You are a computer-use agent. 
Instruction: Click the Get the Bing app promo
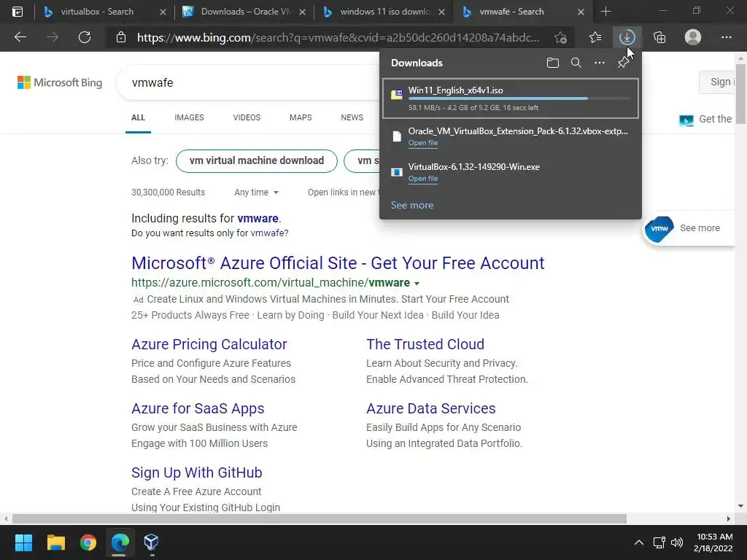pyautogui.click(x=706, y=120)
